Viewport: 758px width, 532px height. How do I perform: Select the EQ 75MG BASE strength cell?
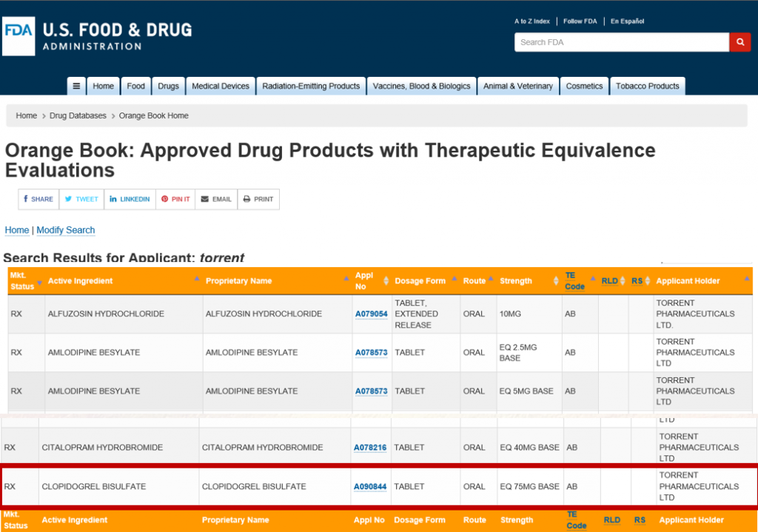[x=529, y=486]
